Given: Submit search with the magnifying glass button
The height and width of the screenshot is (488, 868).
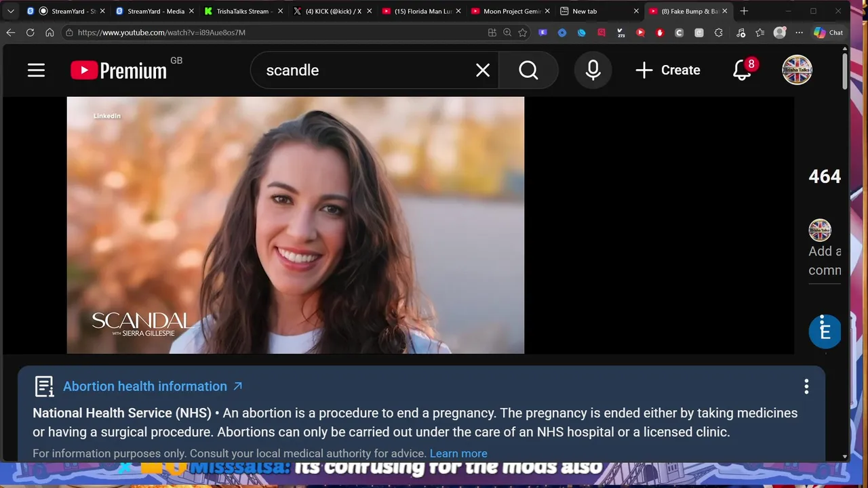Looking at the screenshot, I should coord(528,70).
